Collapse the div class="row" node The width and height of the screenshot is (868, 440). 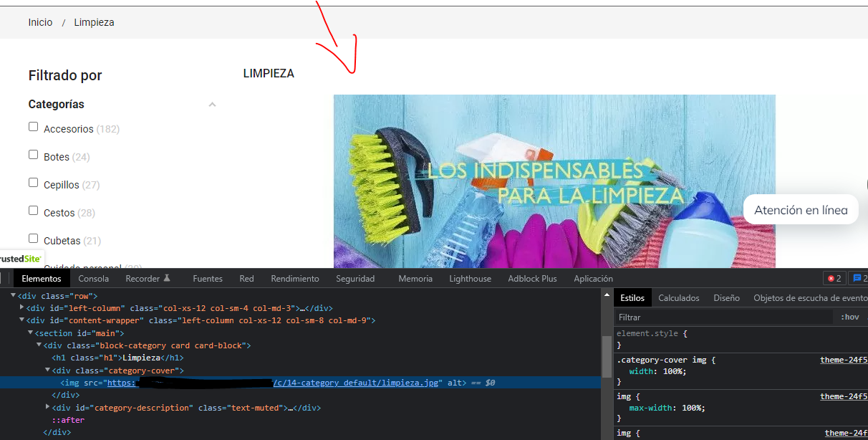14,296
